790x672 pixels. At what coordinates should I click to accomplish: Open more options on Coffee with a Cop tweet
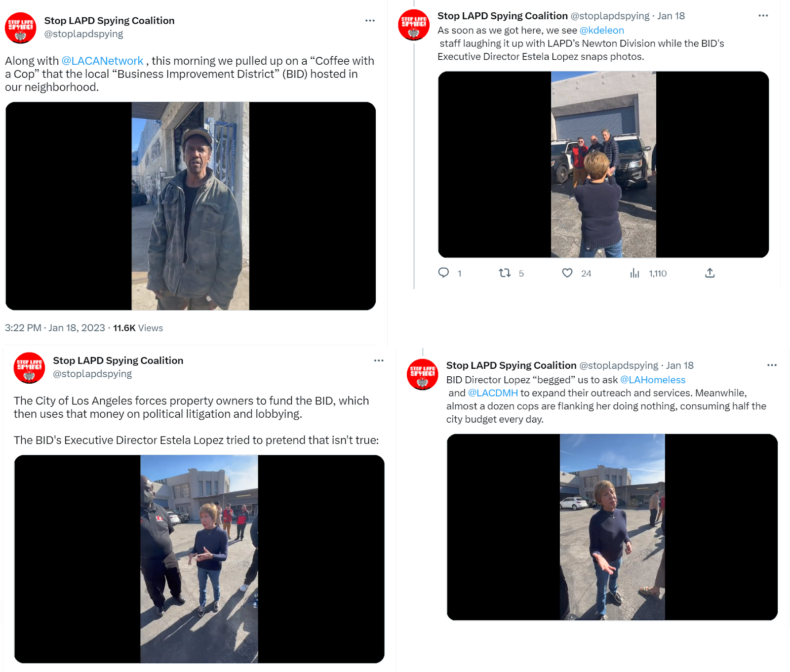click(370, 21)
